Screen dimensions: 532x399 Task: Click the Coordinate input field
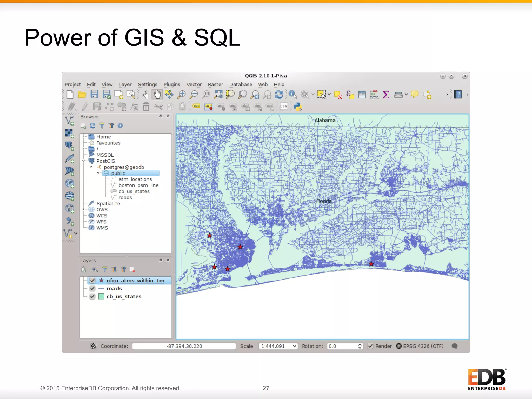click(184, 346)
